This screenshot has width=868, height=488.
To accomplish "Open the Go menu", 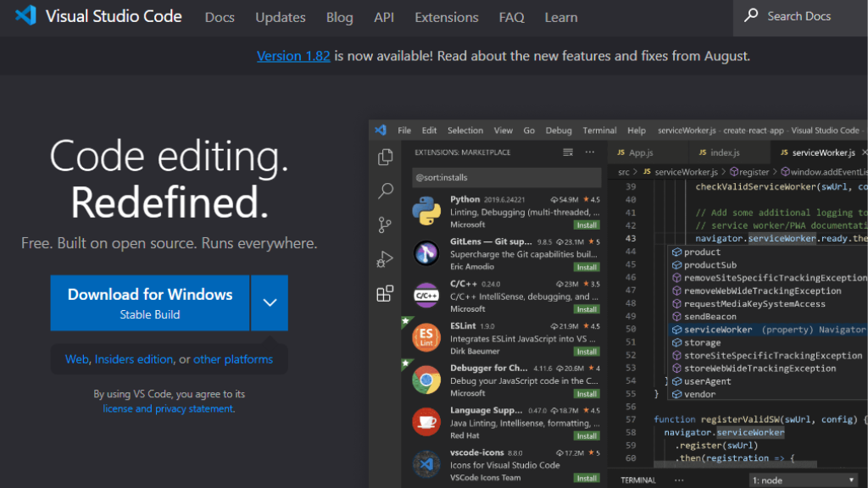I will 529,130.
